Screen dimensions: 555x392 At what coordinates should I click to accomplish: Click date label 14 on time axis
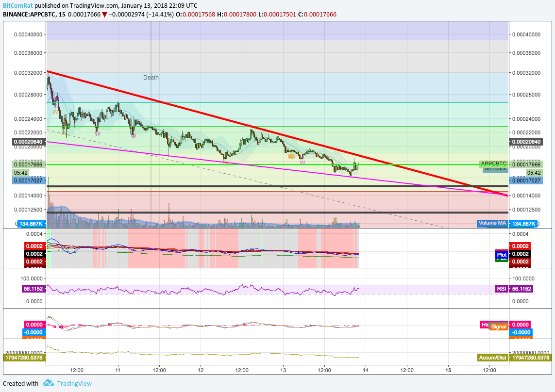(x=366, y=370)
